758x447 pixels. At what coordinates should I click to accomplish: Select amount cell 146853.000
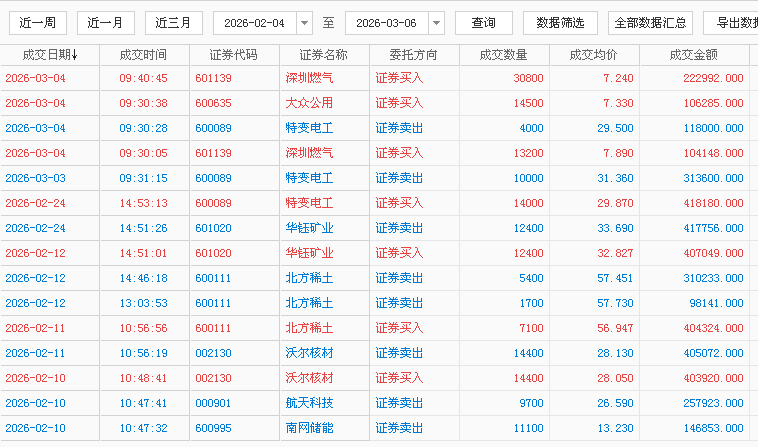click(x=714, y=428)
